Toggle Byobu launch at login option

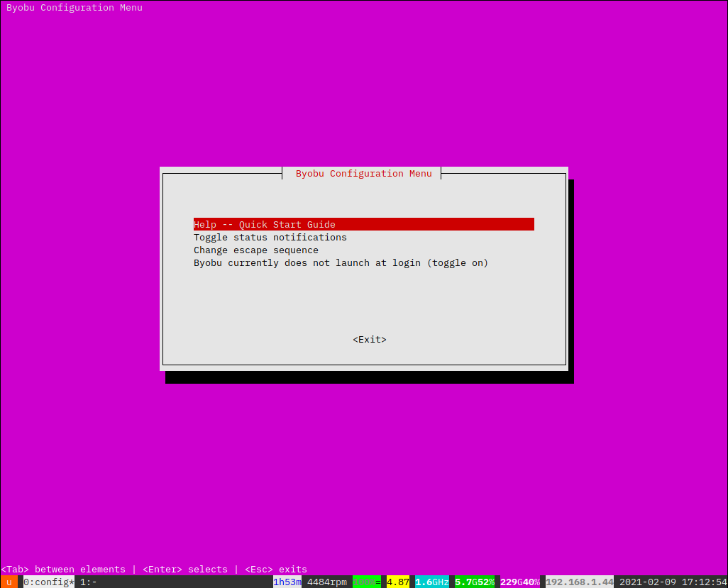(341, 262)
